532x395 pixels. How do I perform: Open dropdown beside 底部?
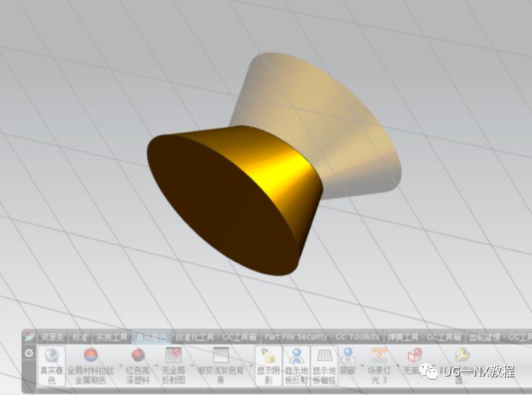point(362,366)
